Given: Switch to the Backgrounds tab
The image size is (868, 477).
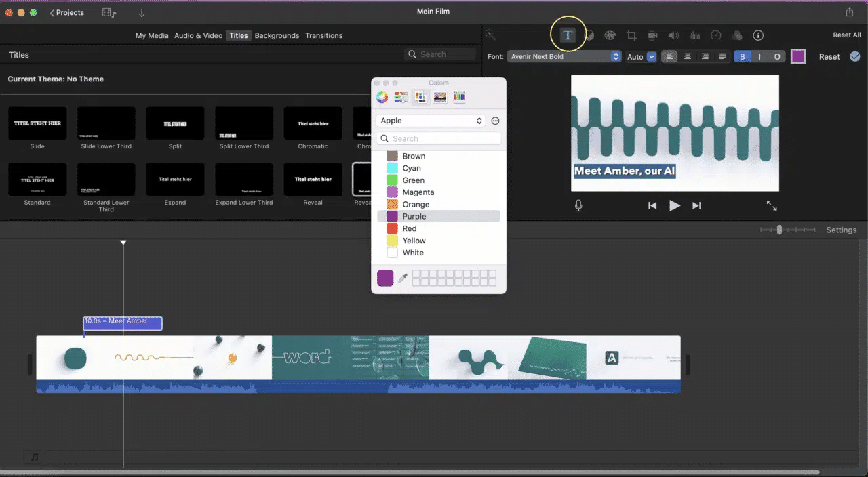Looking at the screenshot, I should coord(277,35).
